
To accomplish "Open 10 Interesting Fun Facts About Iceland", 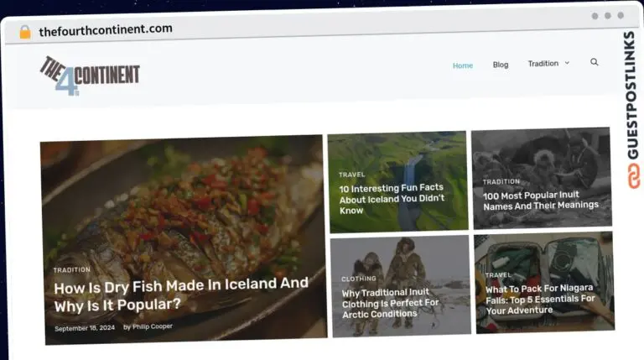I will 391,199.
